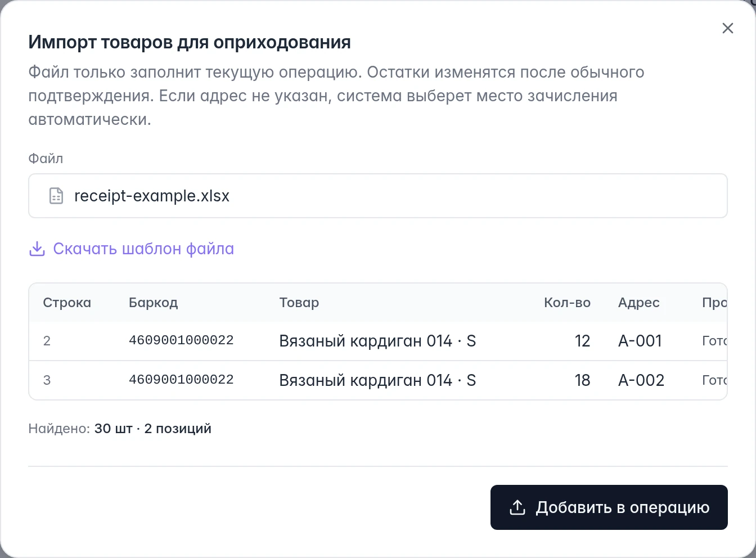Click address A-002 cell
Screen dimensions: 756x558
641,380
